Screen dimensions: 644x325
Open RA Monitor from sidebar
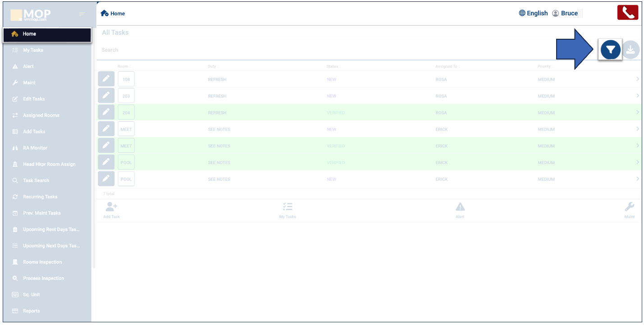[x=35, y=148]
